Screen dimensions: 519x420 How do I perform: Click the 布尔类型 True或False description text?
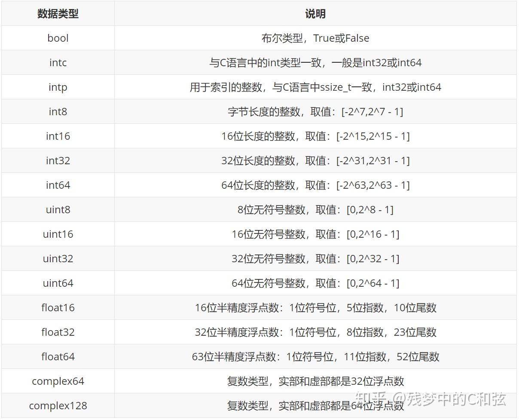pyautogui.click(x=316, y=38)
